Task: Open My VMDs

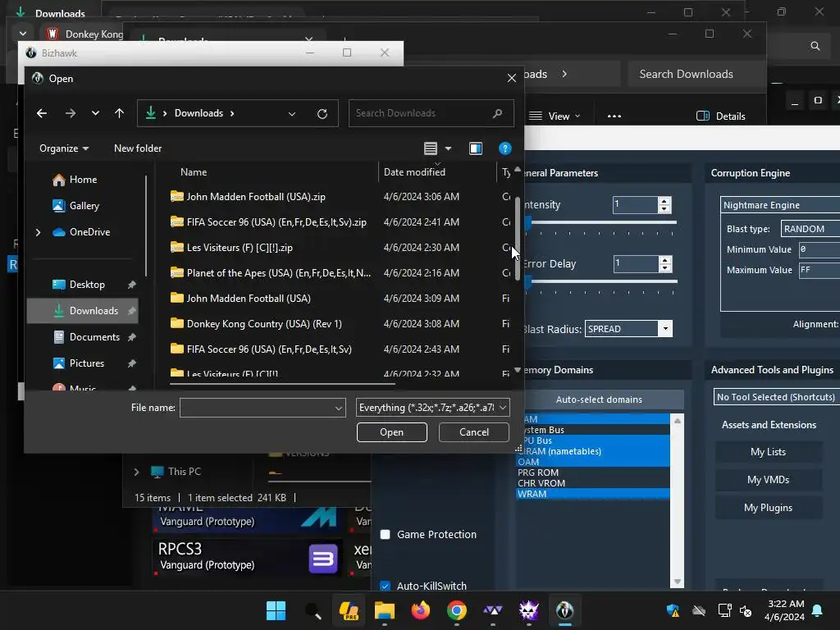Action: point(768,480)
